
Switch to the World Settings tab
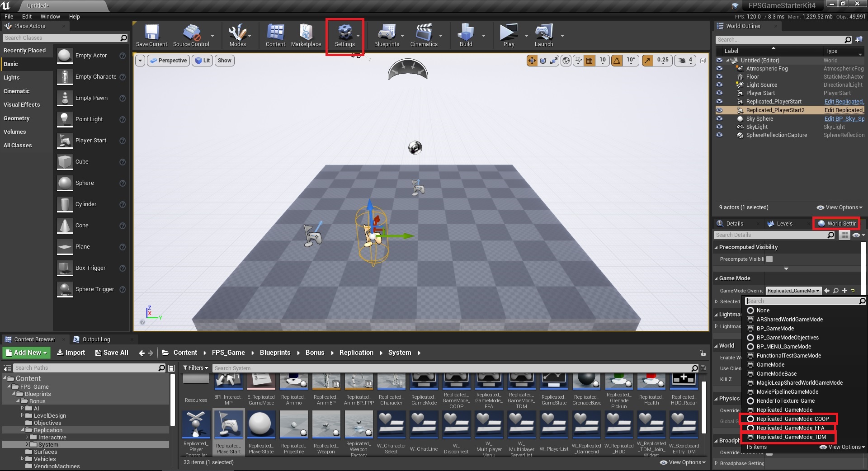pyautogui.click(x=836, y=223)
